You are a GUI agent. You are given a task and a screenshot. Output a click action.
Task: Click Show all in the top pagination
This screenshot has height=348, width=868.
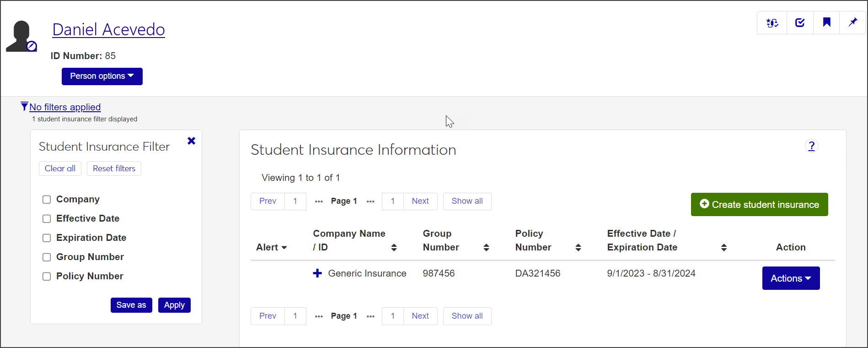coord(467,201)
